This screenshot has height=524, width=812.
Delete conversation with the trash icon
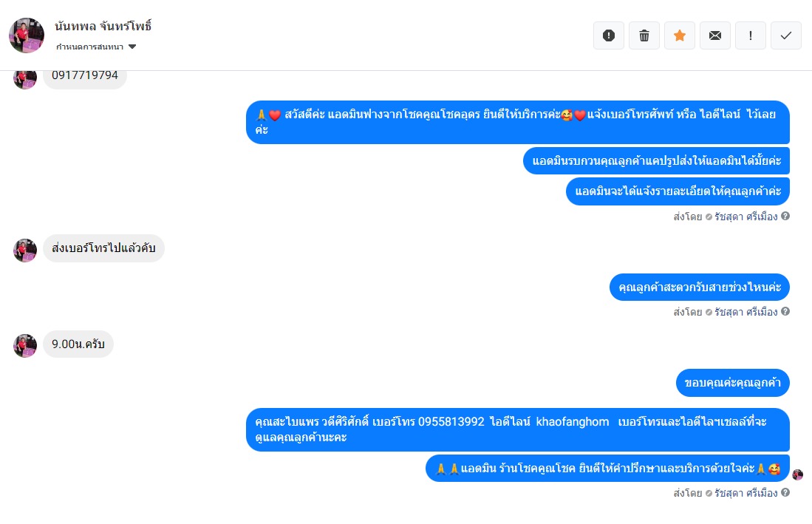[x=644, y=35]
